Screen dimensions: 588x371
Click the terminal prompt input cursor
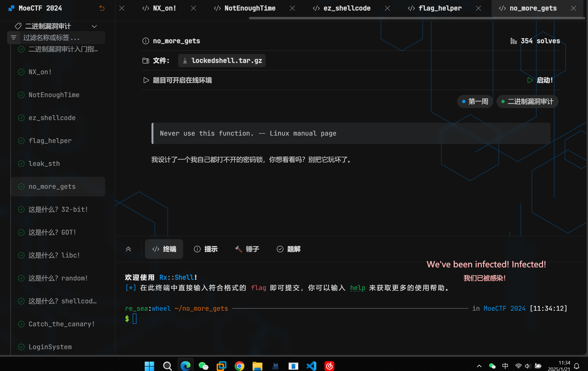(135, 319)
